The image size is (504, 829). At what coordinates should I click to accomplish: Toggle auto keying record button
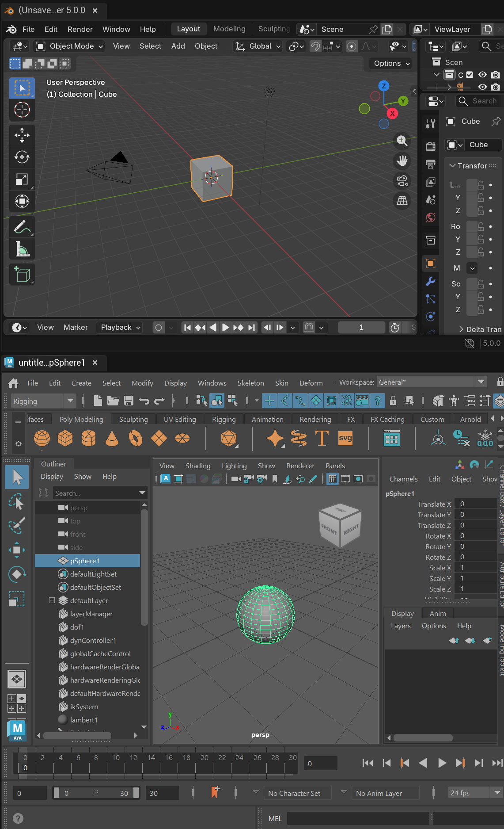pyautogui.click(x=159, y=327)
